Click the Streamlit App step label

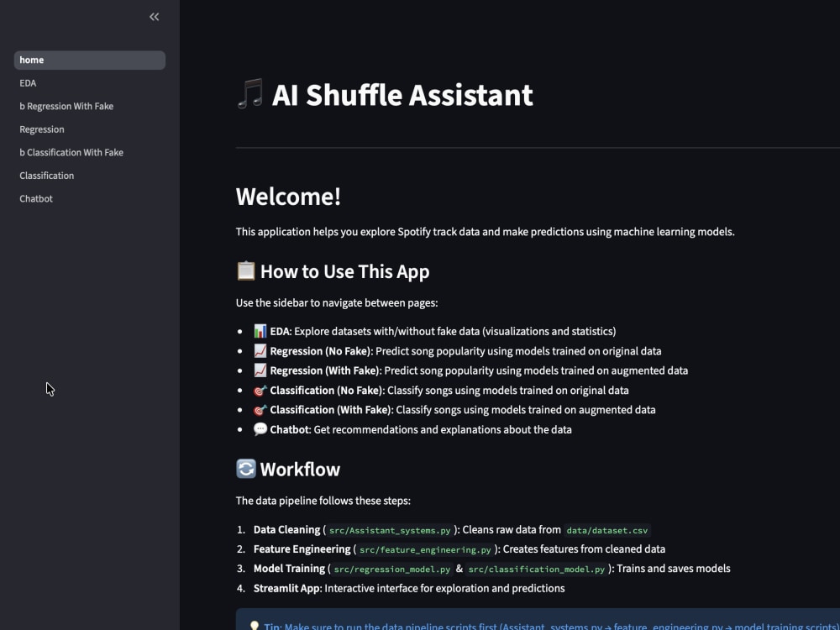point(286,588)
